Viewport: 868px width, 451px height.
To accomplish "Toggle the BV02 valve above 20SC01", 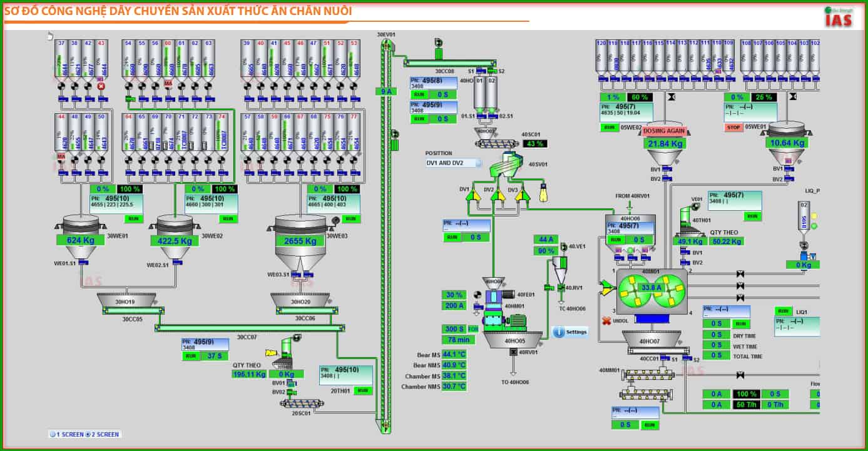I will [x=291, y=392].
